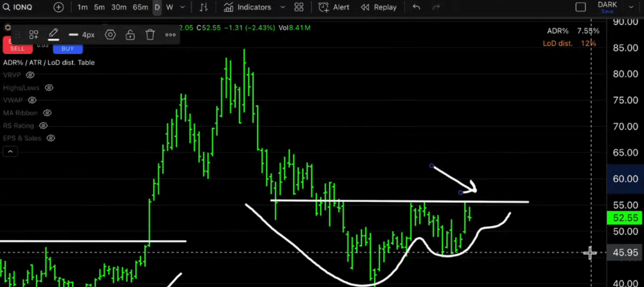Viewport: 644px width, 287px height.
Task: Toggle VRVP indicator visibility
Action: coord(30,75)
